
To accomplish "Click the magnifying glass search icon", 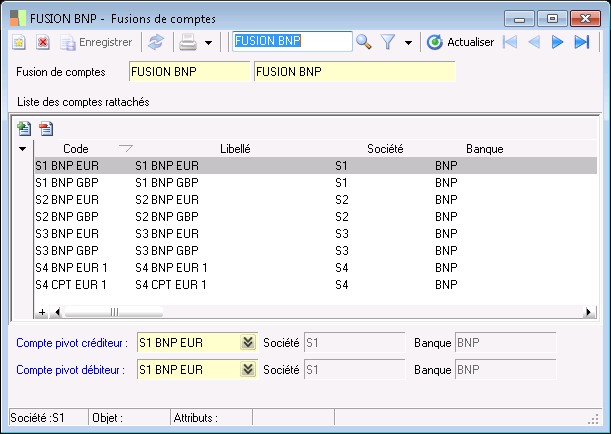I will (364, 42).
